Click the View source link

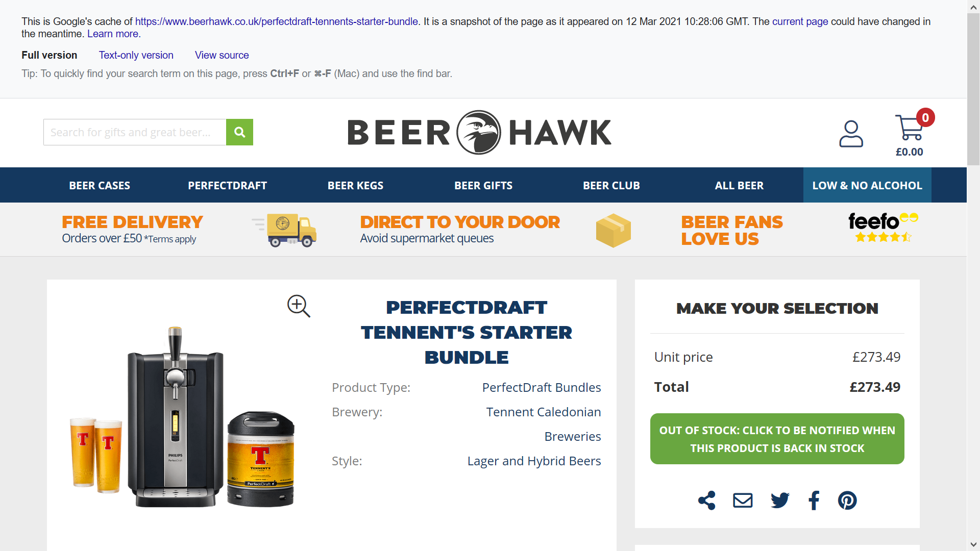[222, 55]
